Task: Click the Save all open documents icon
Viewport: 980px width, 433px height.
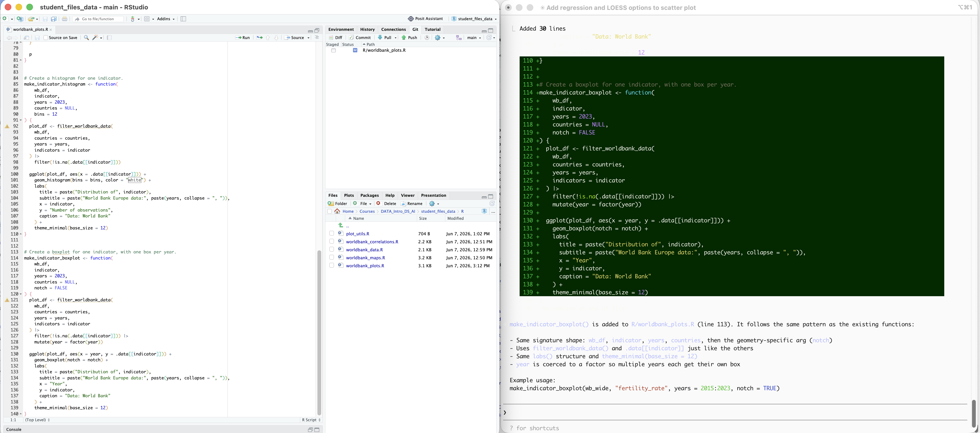Action: (54, 19)
